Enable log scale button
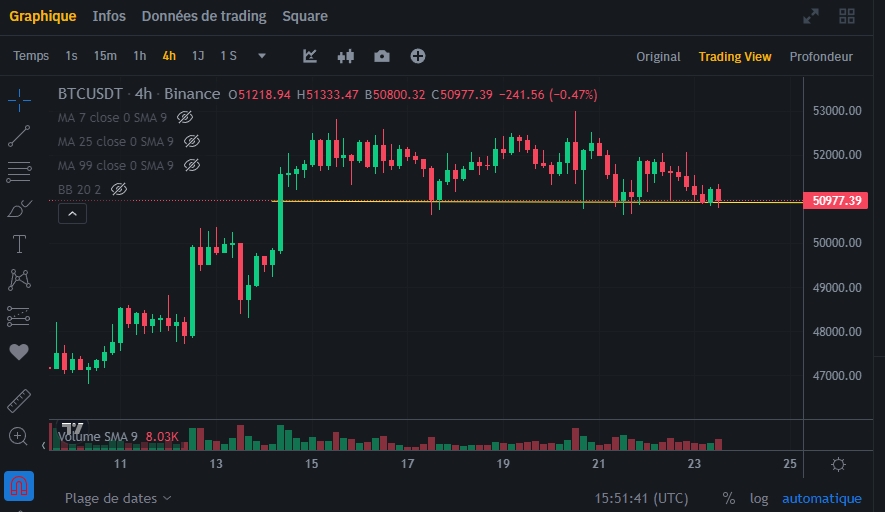885x512 pixels. [x=760, y=498]
